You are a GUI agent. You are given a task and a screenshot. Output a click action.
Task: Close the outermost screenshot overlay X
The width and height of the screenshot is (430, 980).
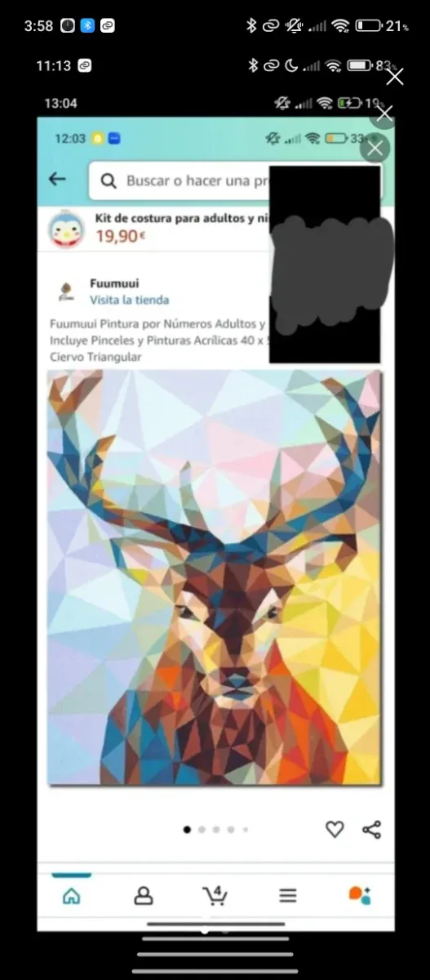[x=395, y=77]
